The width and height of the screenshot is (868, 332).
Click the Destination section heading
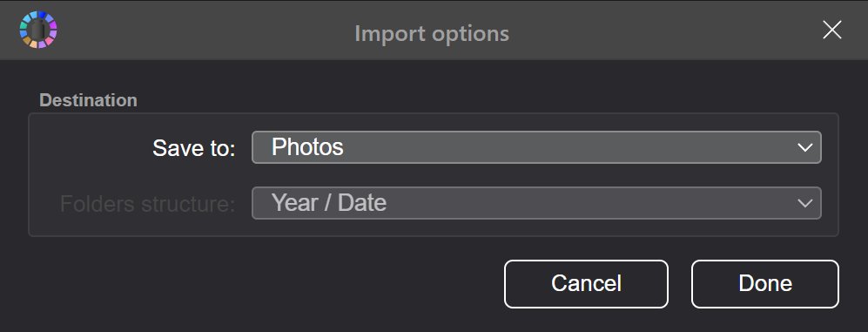tap(89, 100)
